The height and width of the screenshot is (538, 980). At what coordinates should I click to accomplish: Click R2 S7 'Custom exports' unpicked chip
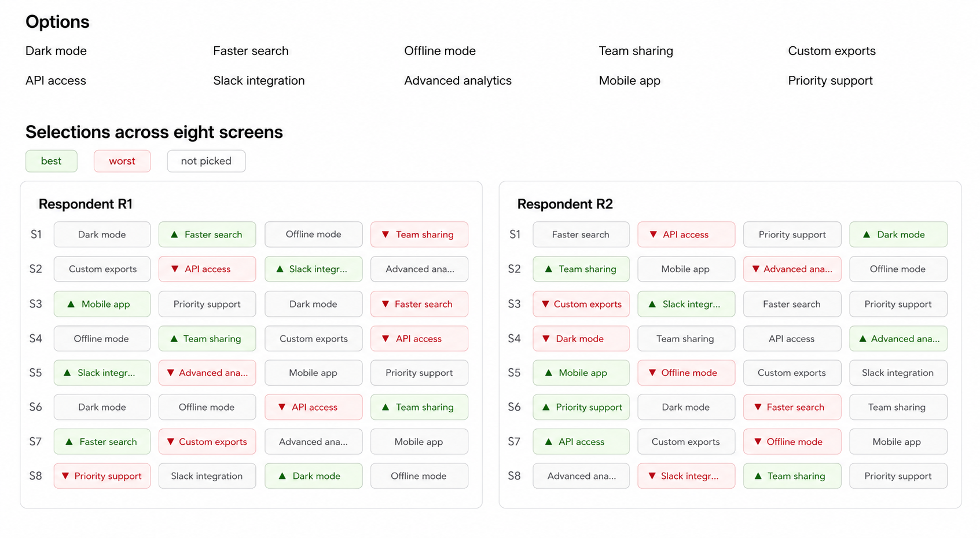coord(687,441)
